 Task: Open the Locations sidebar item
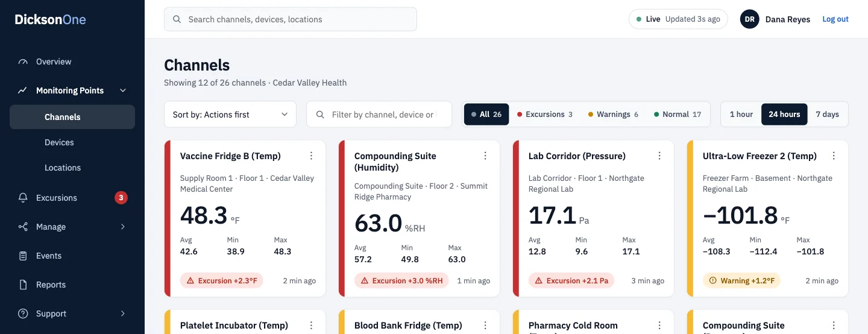pos(72,168)
